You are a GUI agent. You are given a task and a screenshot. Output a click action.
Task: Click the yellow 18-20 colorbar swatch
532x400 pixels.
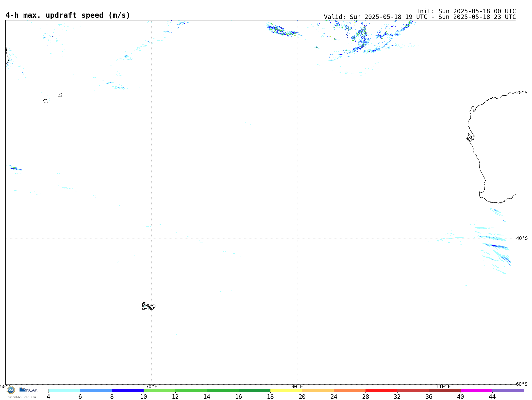tap(286, 390)
